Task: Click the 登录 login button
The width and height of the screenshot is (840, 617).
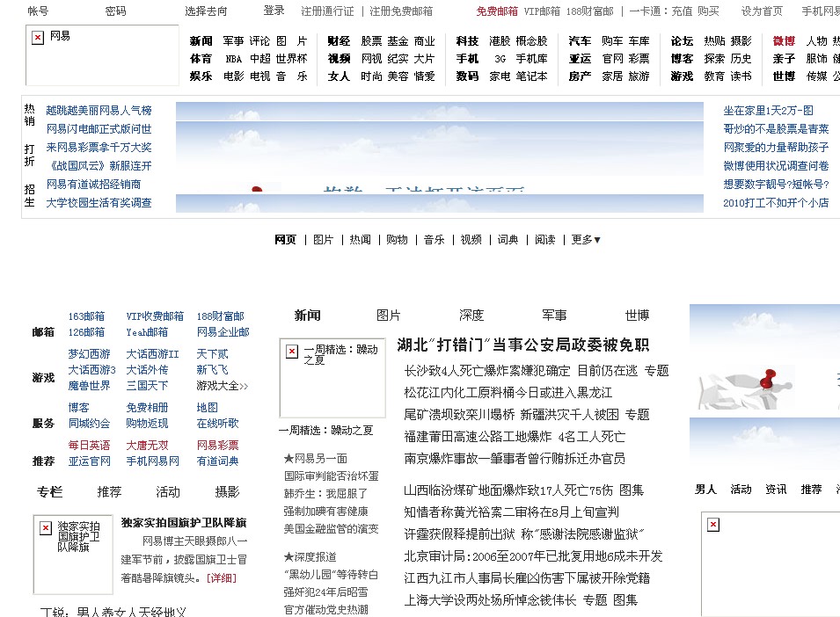Action: coord(274,11)
